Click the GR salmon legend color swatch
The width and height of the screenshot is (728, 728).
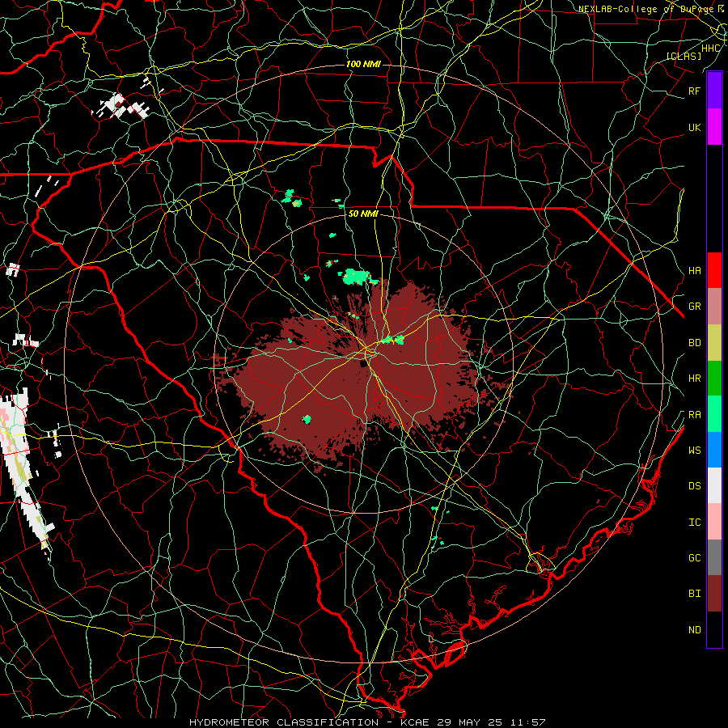tap(714, 307)
